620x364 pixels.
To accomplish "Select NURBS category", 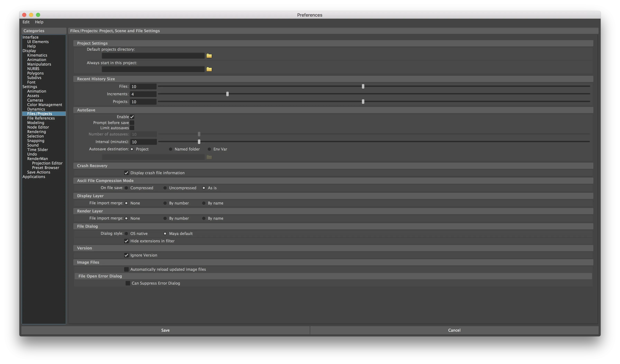I will coord(33,69).
